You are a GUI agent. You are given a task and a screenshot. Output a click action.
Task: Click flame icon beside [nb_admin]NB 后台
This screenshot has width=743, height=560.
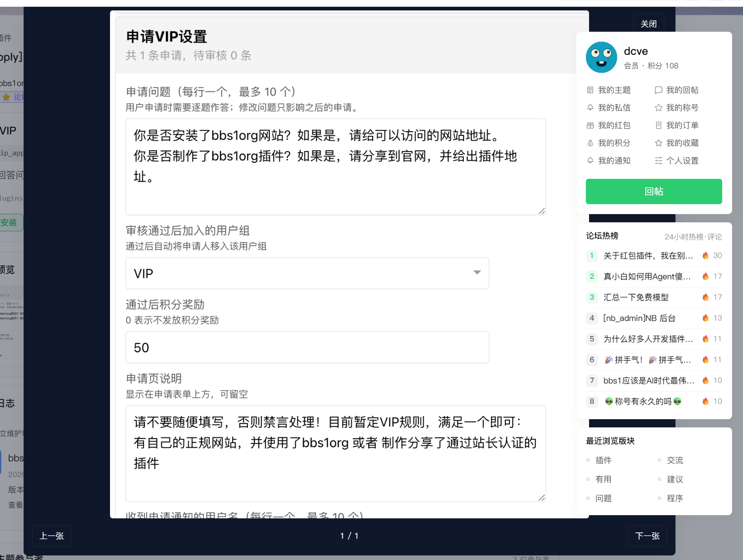(705, 318)
